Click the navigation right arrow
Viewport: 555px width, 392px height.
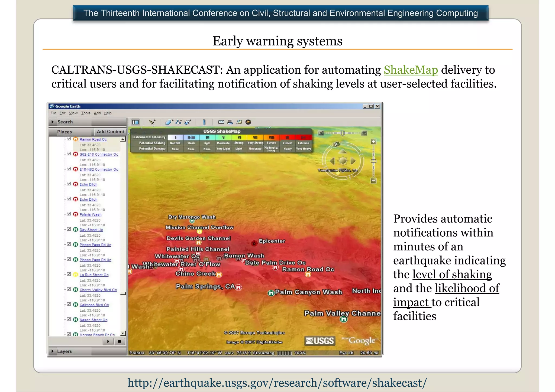coord(353,161)
